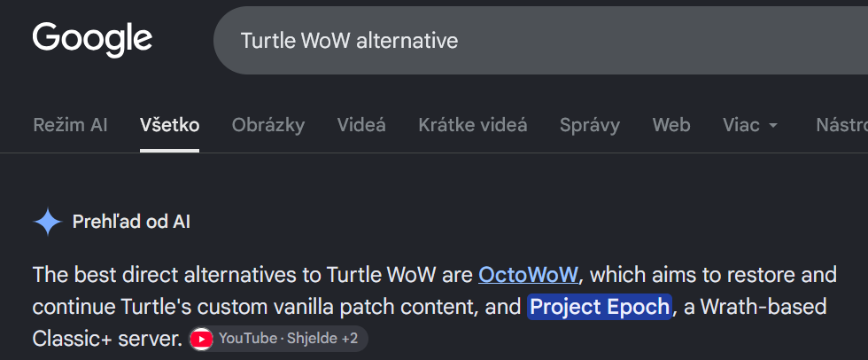Go to the Videá tab

(361, 125)
